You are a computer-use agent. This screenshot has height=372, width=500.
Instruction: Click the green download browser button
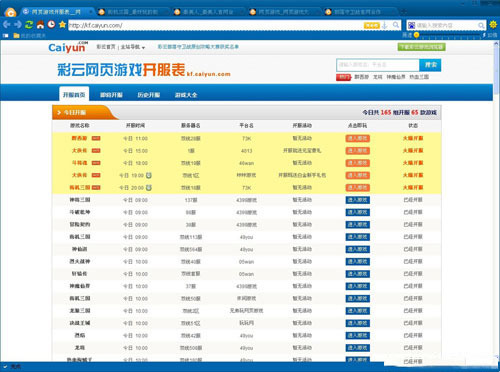click(x=421, y=47)
